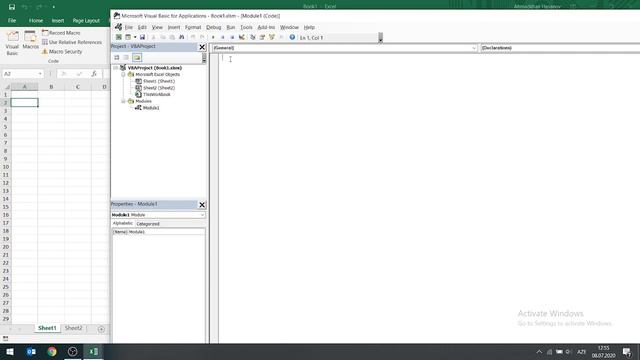The image size is (640, 360).
Task: Open Object Browser toolbar icon
Action: point(271,37)
